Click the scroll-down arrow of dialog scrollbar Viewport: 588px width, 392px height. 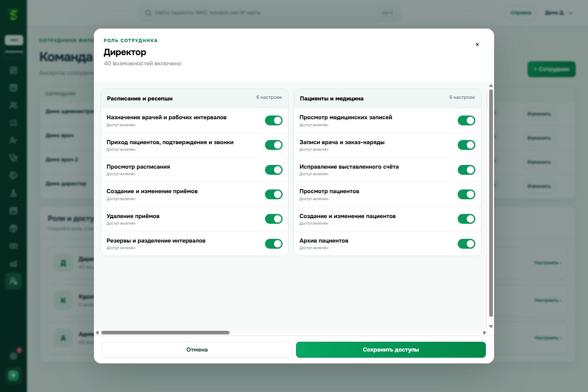(491, 326)
